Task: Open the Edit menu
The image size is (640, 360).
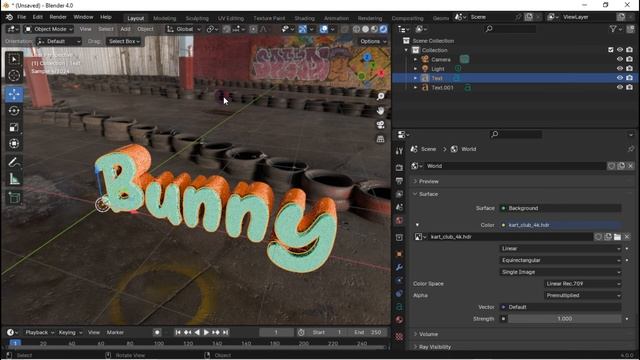Action: point(38,17)
